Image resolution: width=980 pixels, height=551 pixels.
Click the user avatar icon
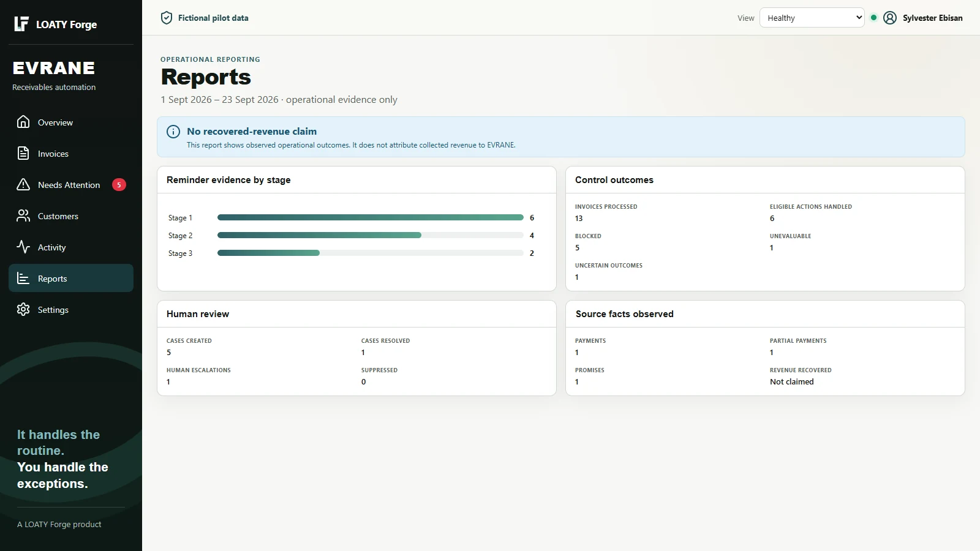(890, 18)
